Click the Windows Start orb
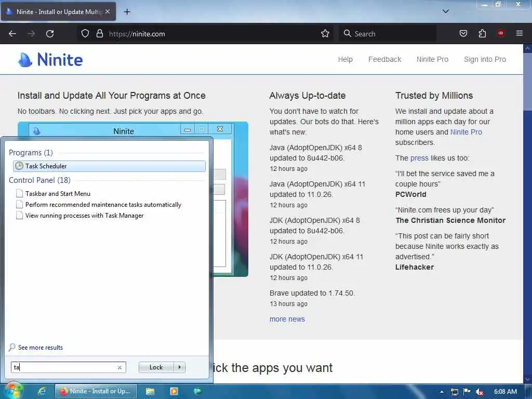Viewport: 532px width, 399px height. point(13,391)
